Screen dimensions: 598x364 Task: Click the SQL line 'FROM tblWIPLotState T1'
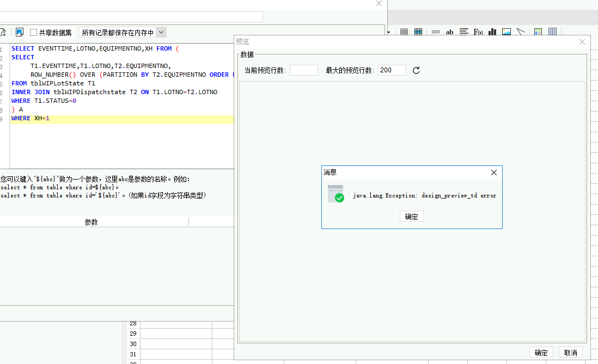coord(53,83)
